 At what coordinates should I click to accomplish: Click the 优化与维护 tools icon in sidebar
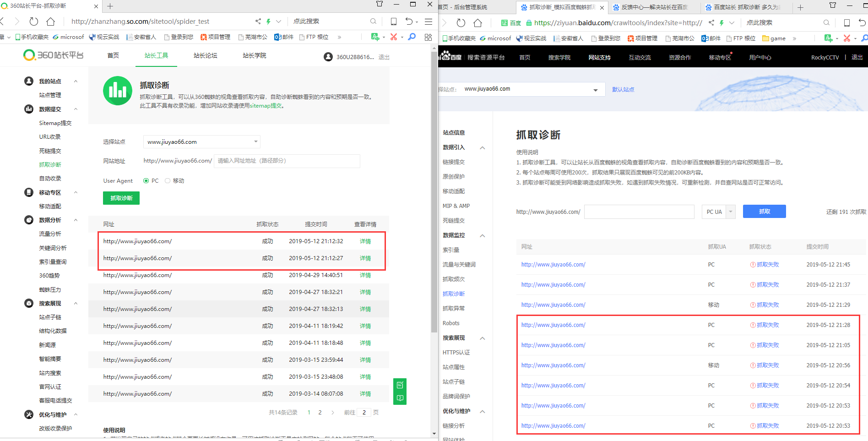click(x=29, y=414)
